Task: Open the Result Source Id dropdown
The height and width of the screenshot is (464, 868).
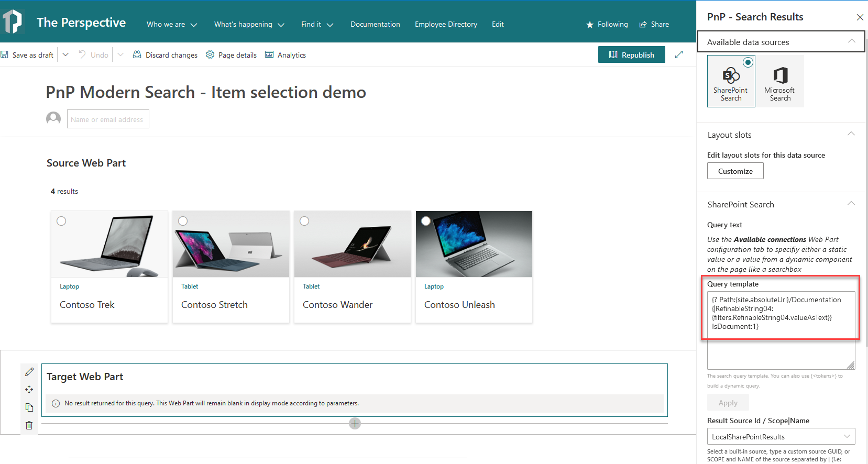Action: (x=781, y=436)
